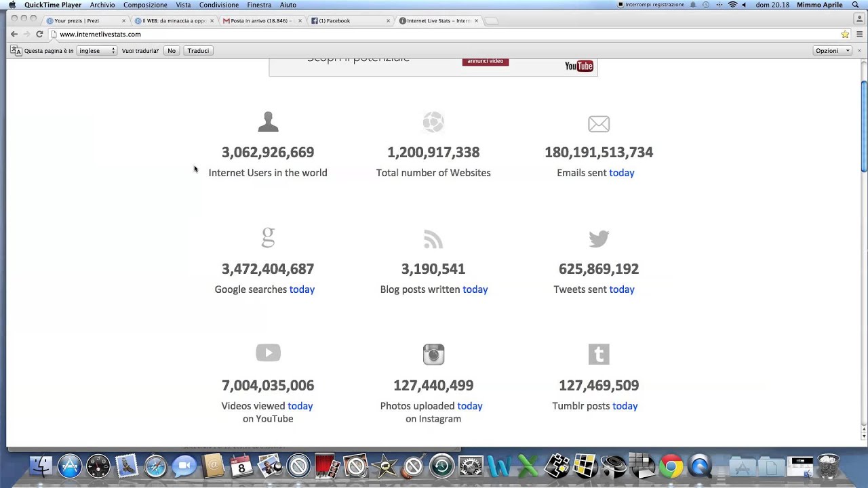
Task: Stop recording via Interrompi registrazione
Action: (651, 5)
